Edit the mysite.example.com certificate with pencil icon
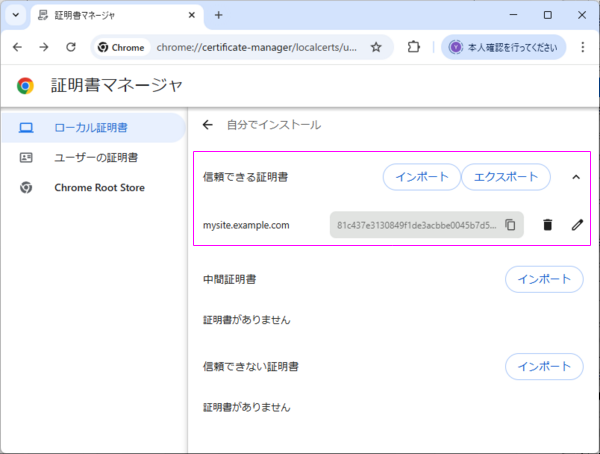 tap(577, 225)
